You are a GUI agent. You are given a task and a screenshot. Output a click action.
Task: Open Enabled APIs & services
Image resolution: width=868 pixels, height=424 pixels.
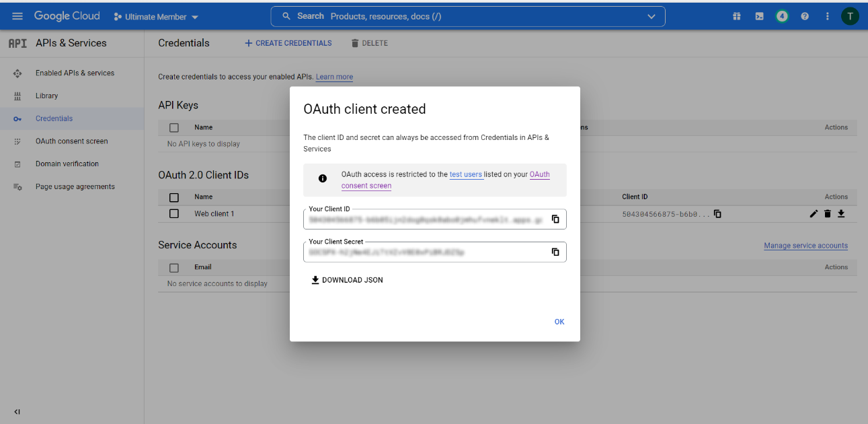(x=75, y=73)
